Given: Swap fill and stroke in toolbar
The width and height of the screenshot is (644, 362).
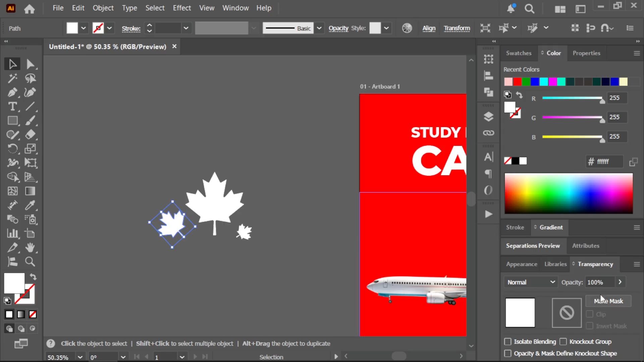Looking at the screenshot, I should [x=33, y=277].
